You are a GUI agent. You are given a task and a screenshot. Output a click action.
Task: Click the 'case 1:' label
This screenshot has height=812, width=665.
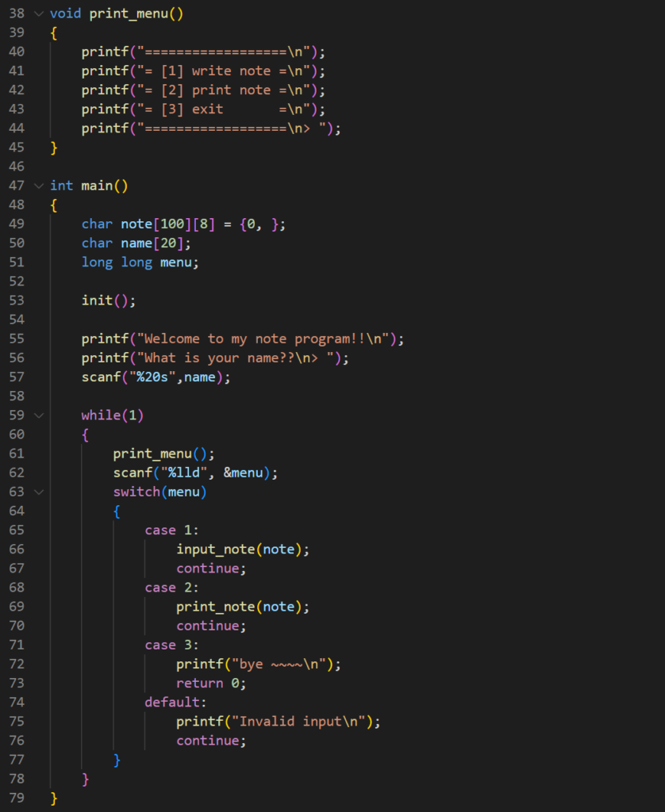click(171, 530)
